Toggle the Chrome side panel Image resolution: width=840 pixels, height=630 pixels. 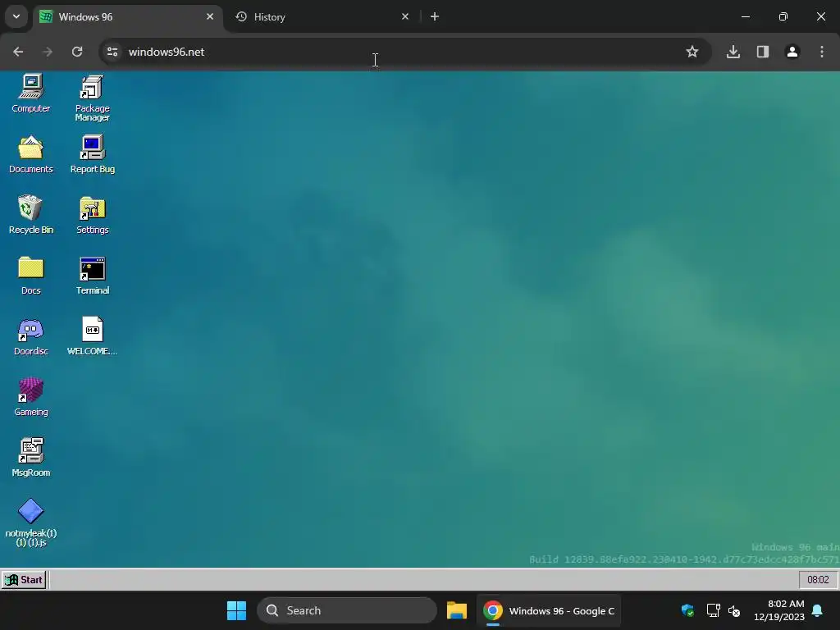click(762, 52)
